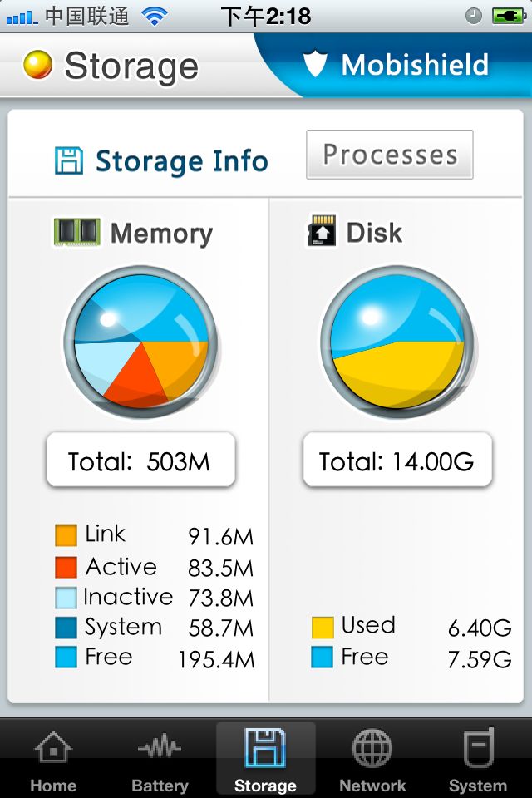Tap the Total 14.00G disk box

pyautogui.click(x=397, y=460)
